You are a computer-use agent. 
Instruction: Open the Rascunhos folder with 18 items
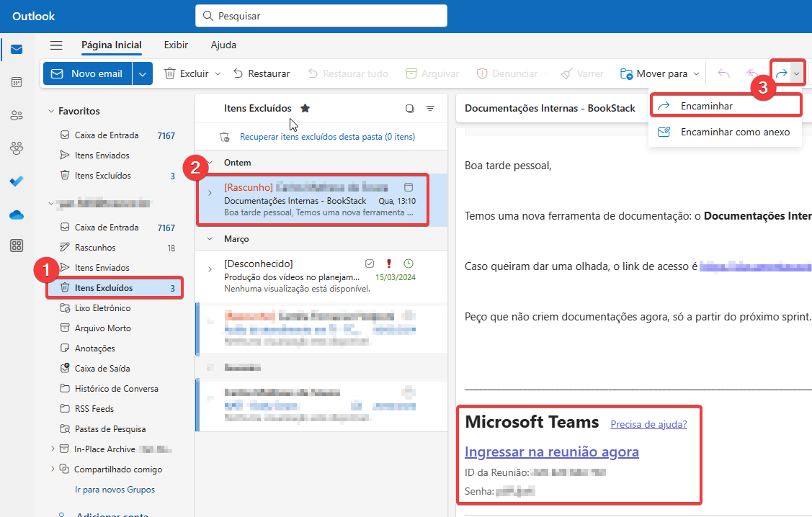tap(115, 248)
